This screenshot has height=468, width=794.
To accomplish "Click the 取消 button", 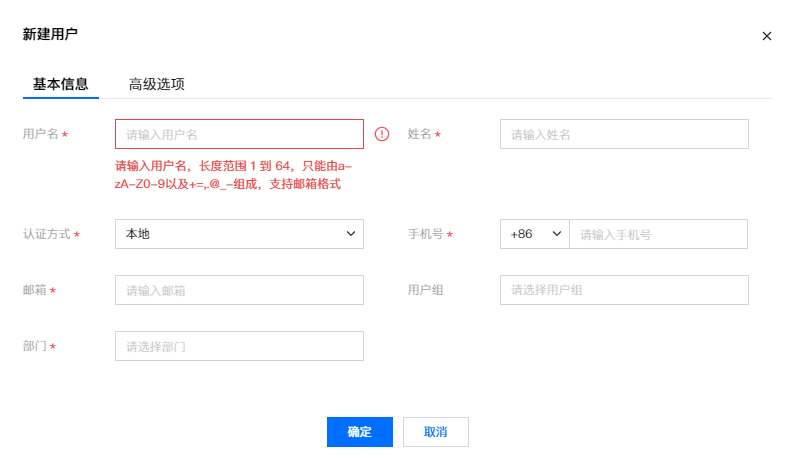I will (x=435, y=432).
